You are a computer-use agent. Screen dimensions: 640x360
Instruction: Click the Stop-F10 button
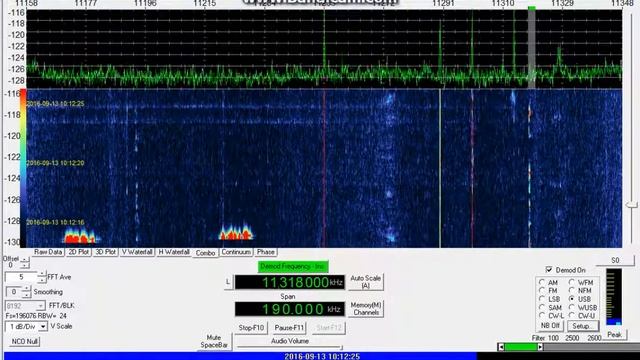pyautogui.click(x=251, y=328)
